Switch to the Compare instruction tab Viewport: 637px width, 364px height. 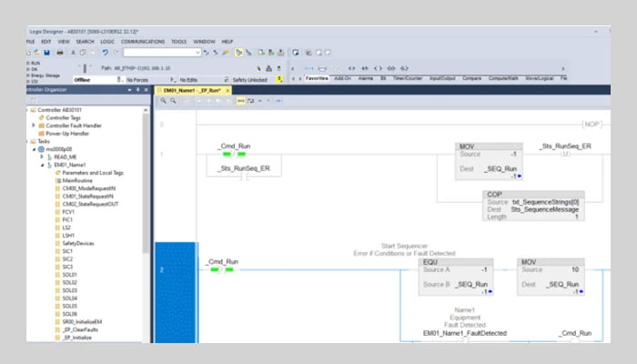click(471, 78)
